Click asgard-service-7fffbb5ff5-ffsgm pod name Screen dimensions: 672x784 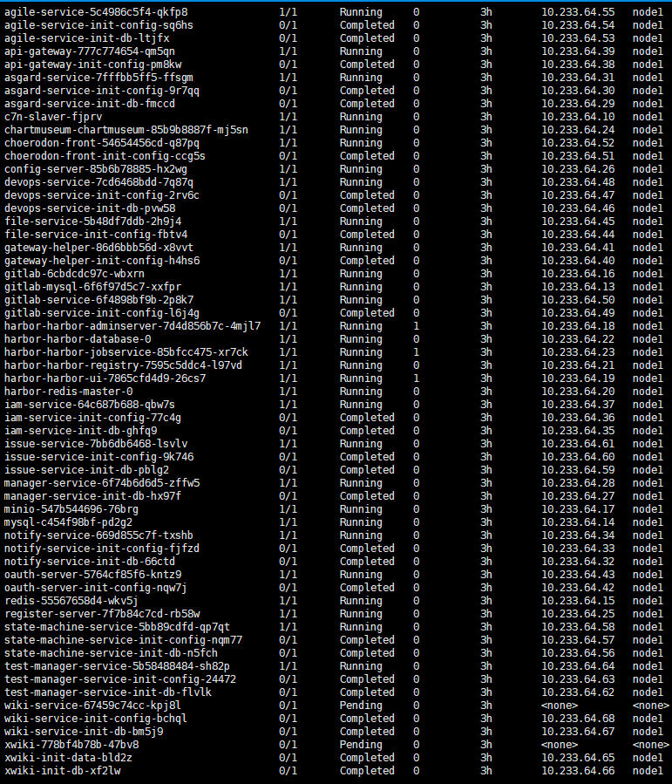[x=99, y=78]
